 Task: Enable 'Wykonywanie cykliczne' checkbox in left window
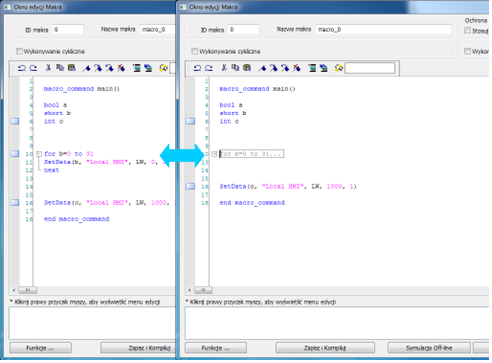tap(19, 51)
